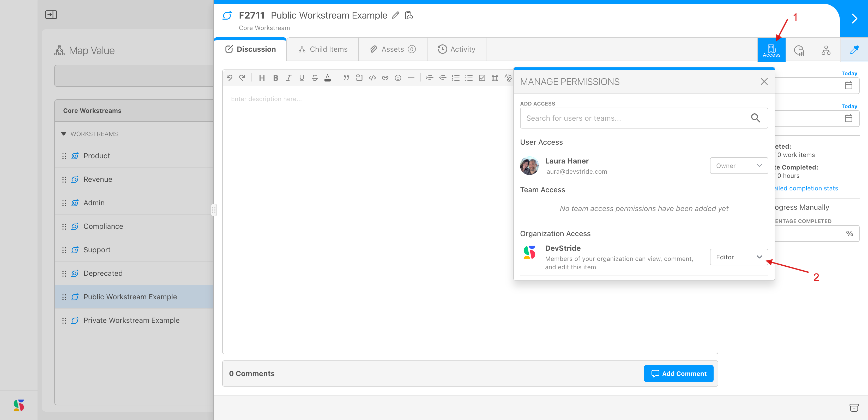Open text color picker in toolbar
868x420 pixels.
[327, 78]
